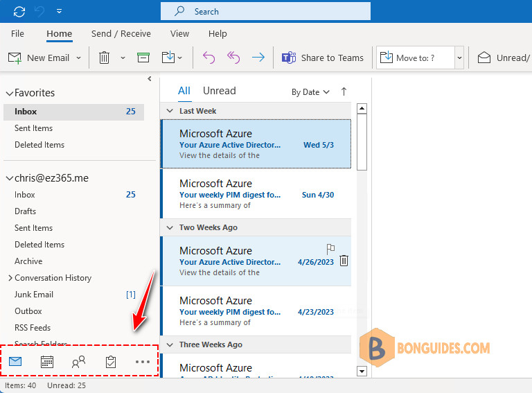Collapse the Favorites section

(x=10, y=93)
